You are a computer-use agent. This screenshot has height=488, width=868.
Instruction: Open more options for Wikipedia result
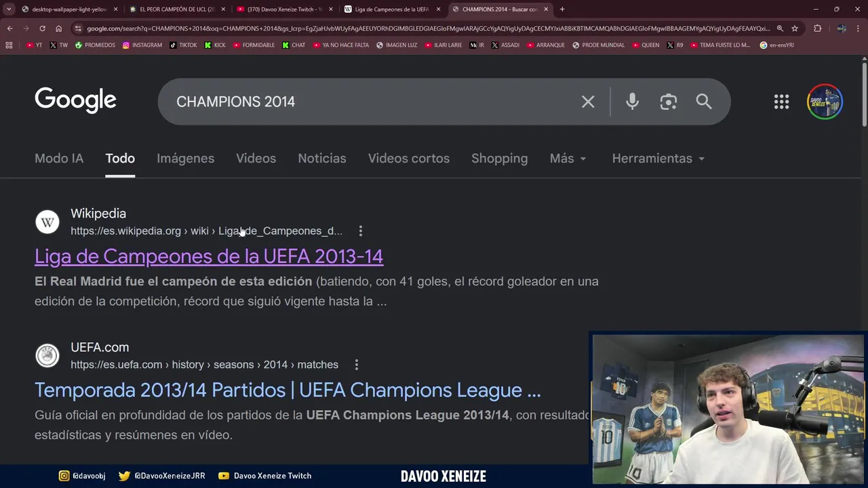361,231
